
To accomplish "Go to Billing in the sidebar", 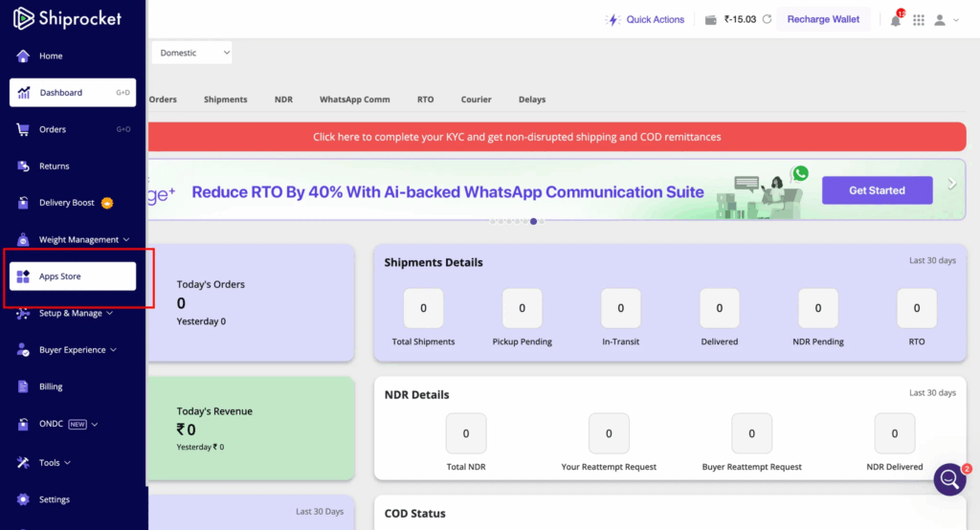I will tap(51, 386).
